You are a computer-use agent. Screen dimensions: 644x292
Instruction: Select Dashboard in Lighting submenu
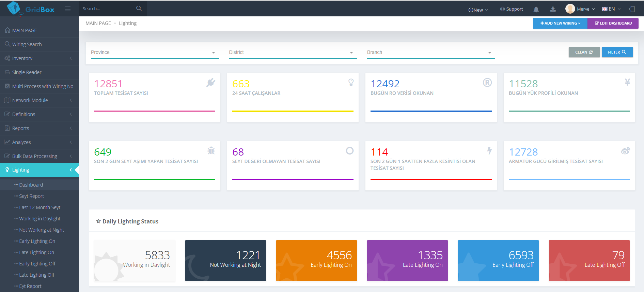[39, 185]
